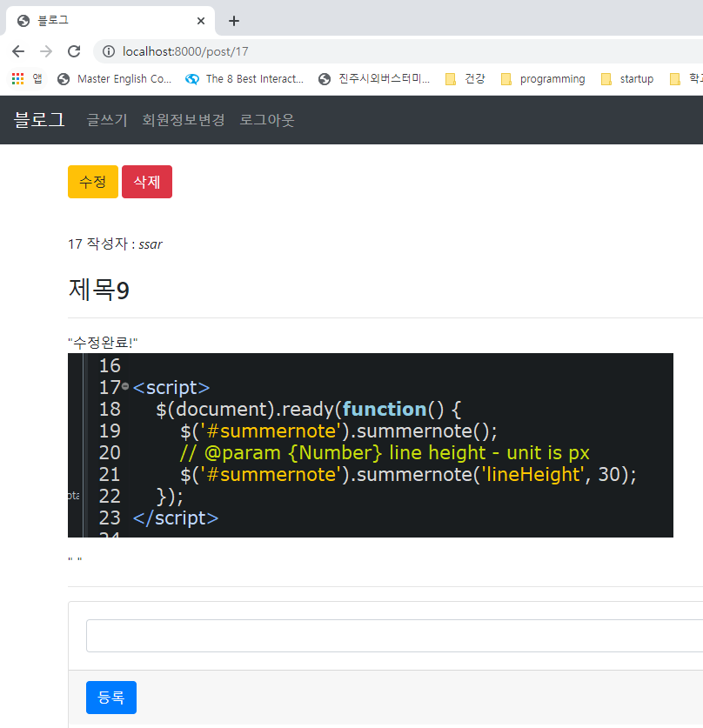This screenshot has width=703, height=728.
Task: Open a new tab with the plus button
Action: click(x=234, y=21)
